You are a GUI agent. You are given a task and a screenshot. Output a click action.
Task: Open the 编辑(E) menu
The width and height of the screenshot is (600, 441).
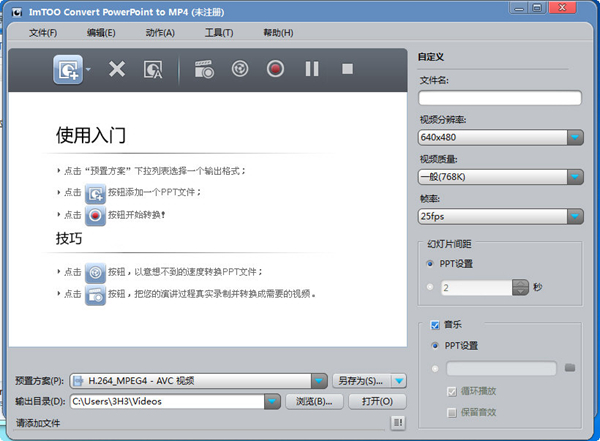(101, 33)
